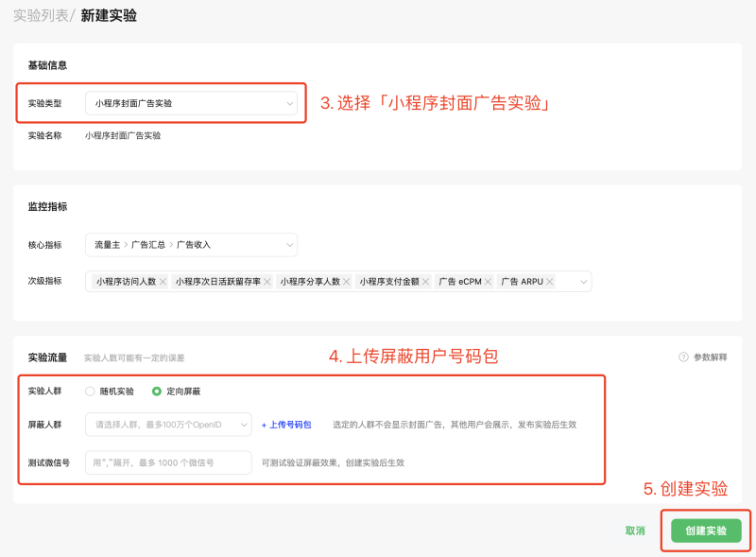
Task: Click the plus icon beside 上传号码包
Action: pyautogui.click(x=263, y=424)
